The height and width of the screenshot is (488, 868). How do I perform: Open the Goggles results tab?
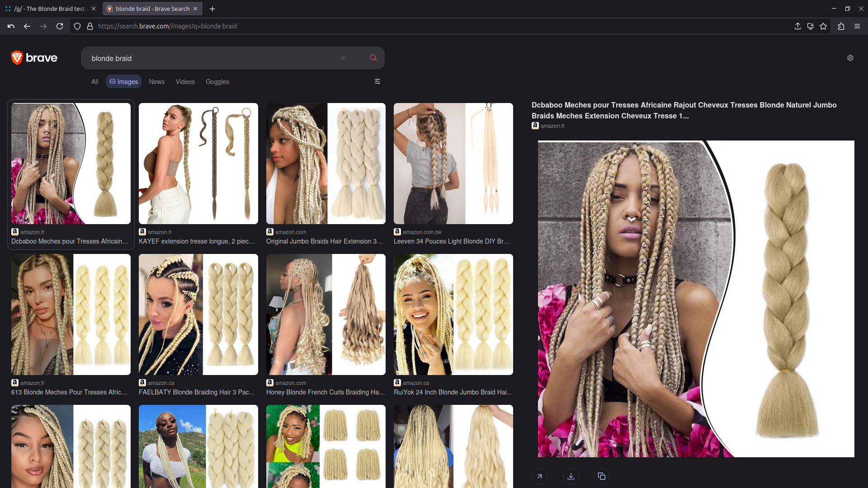[x=217, y=82]
